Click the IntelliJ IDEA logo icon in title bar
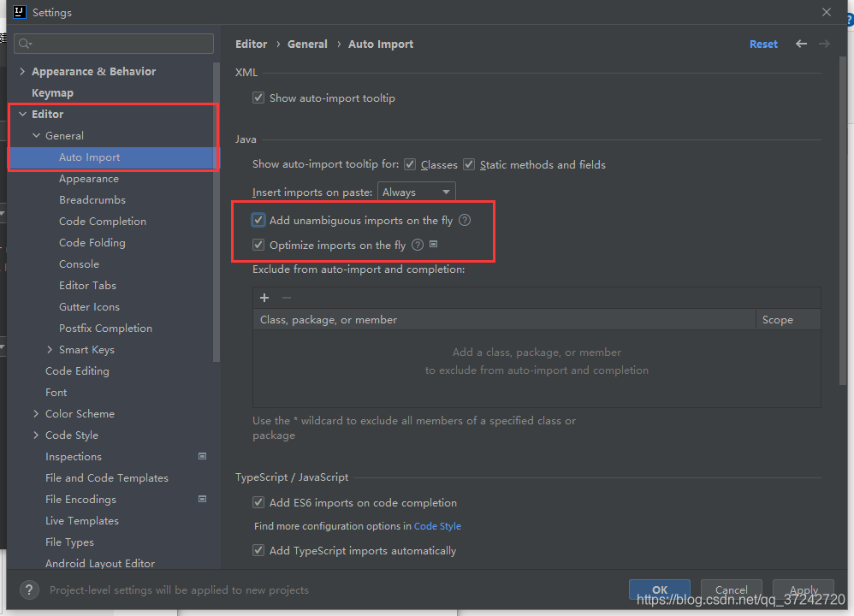Image resolution: width=854 pixels, height=616 pixels. tap(20, 12)
